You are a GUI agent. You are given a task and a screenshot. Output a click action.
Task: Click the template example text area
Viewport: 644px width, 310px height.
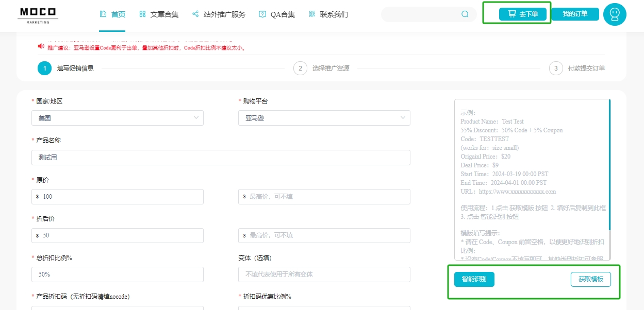coord(531,180)
